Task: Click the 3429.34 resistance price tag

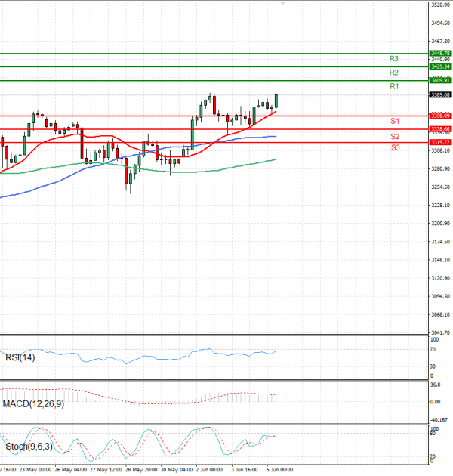Action: tap(440, 66)
